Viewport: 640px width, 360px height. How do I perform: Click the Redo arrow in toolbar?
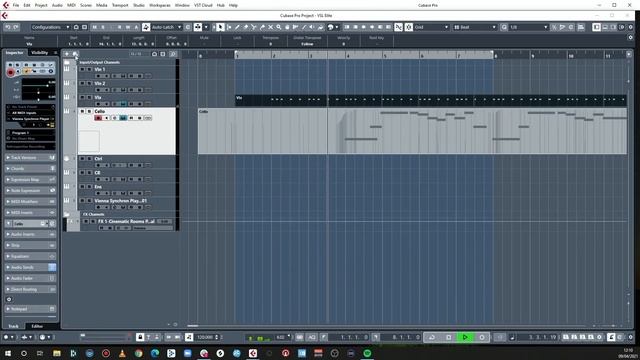[16, 27]
